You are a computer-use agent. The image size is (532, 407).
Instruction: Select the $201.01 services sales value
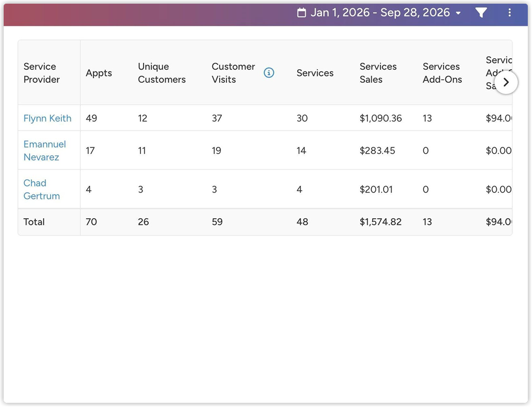(x=376, y=189)
